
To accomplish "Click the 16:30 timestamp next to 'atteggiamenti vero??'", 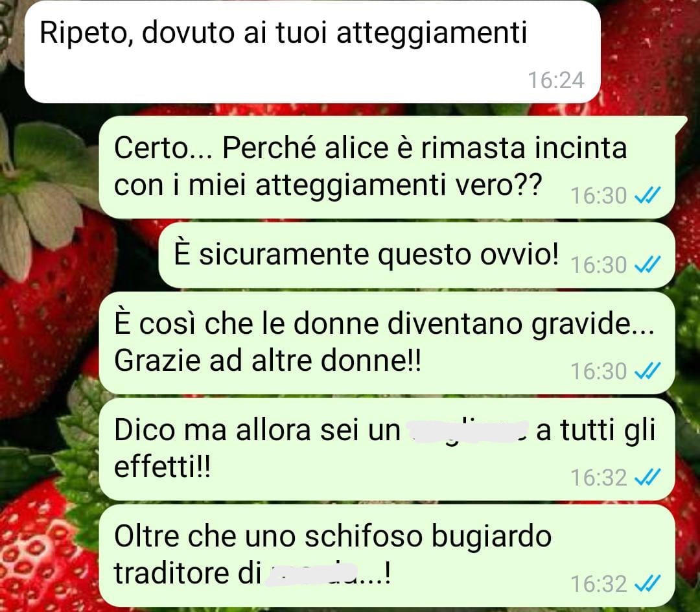I will [x=599, y=196].
